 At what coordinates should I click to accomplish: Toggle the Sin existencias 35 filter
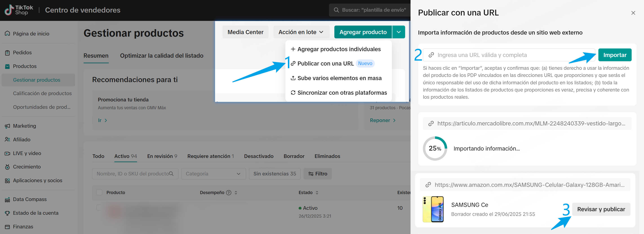(275, 174)
